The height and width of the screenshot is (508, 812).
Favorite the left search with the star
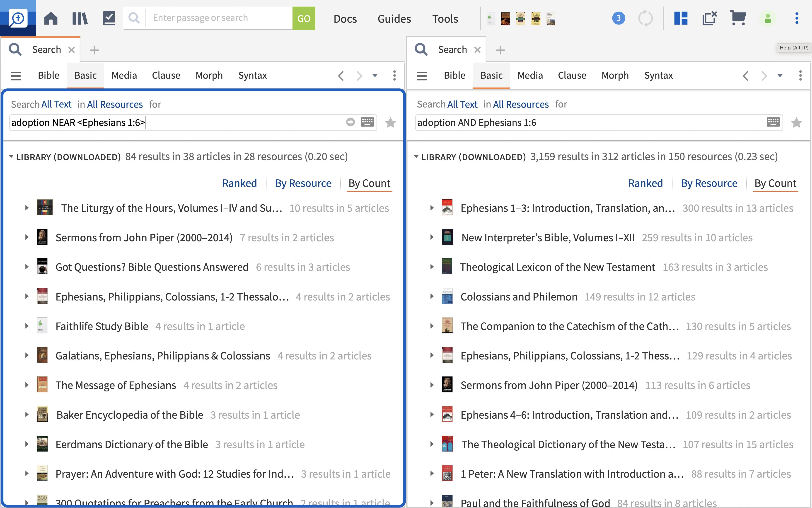pyautogui.click(x=391, y=123)
